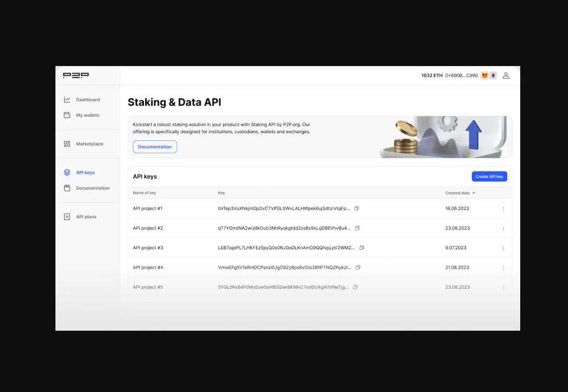Click date 9.07.2023
The width and height of the screenshot is (568, 392).
[456, 248]
